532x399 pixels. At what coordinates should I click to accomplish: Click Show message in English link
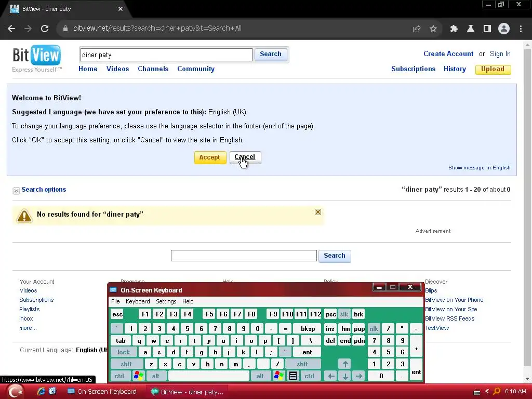point(480,168)
